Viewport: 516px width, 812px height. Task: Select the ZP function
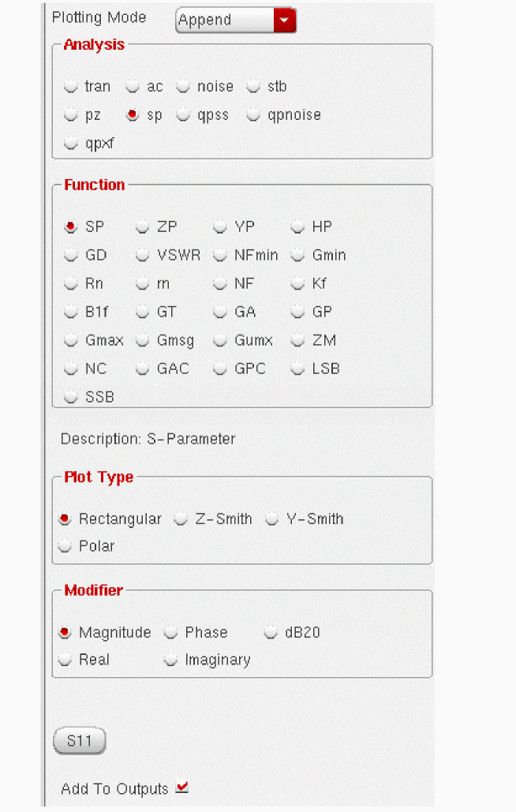[143, 227]
